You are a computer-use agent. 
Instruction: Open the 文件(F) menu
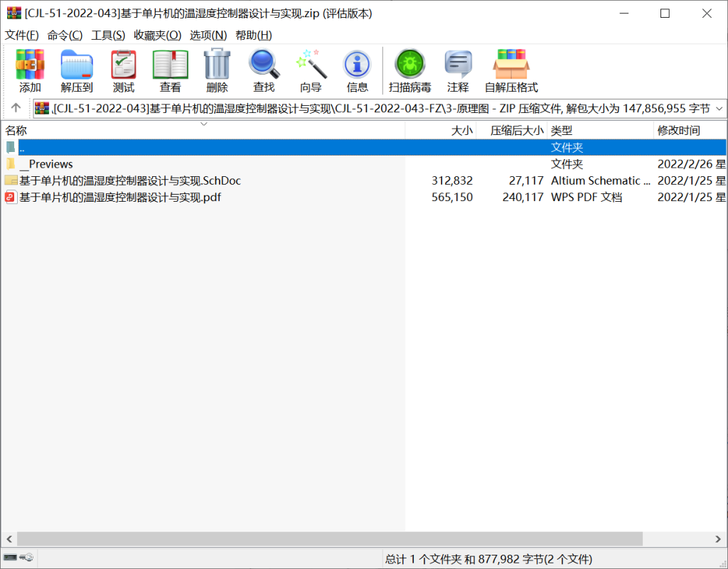click(22, 35)
